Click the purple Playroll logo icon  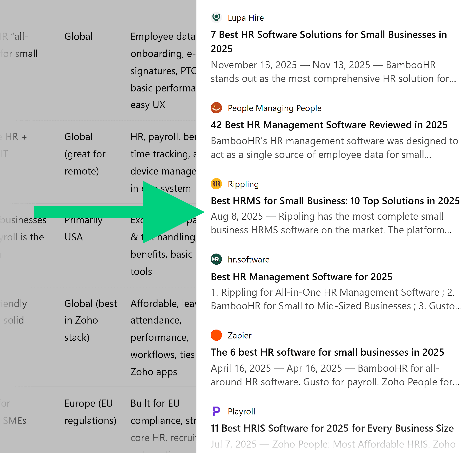pyautogui.click(x=216, y=411)
